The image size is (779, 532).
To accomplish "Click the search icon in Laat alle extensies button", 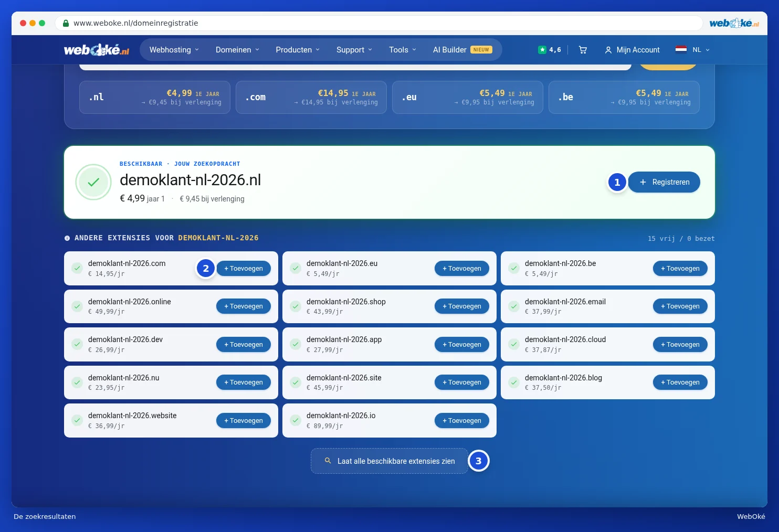I will pyautogui.click(x=328, y=461).
